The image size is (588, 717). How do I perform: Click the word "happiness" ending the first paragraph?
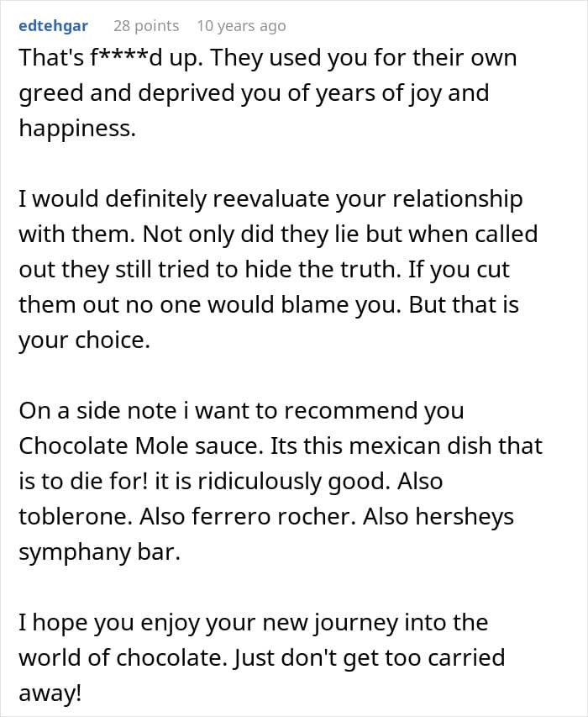point(76,129)
